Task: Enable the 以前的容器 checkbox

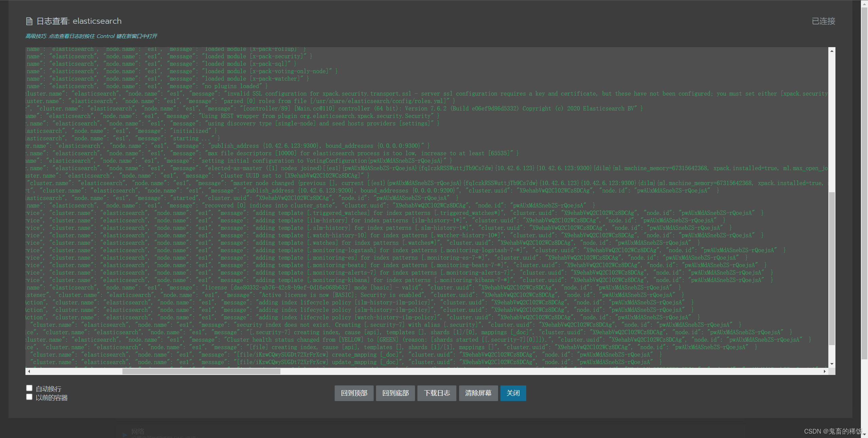Action: click(29, 397)
